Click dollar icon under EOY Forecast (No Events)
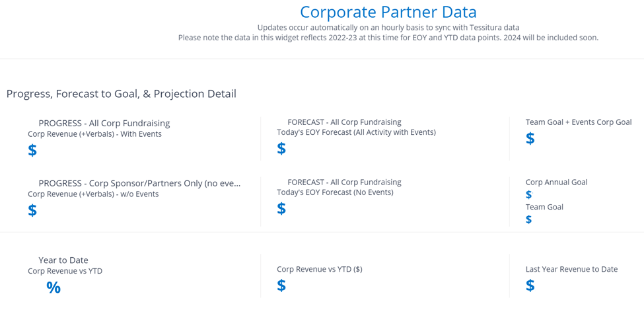Viewport: 644px width, 310px height. 281,209
